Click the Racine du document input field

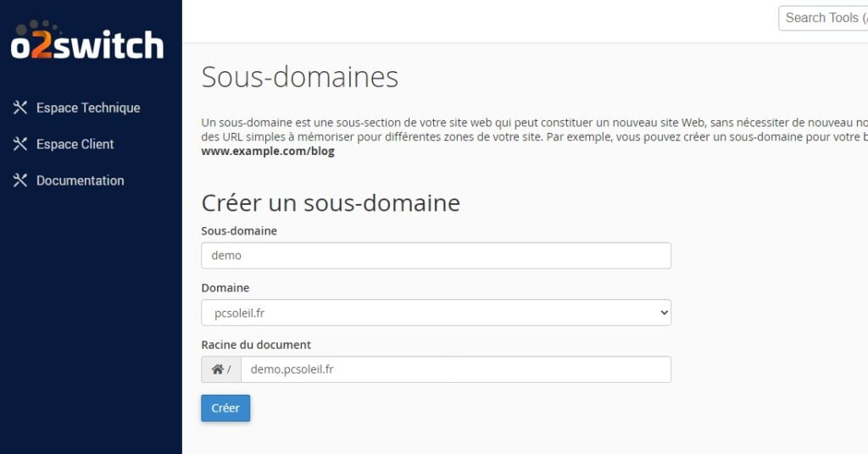(x=456, y=369)
